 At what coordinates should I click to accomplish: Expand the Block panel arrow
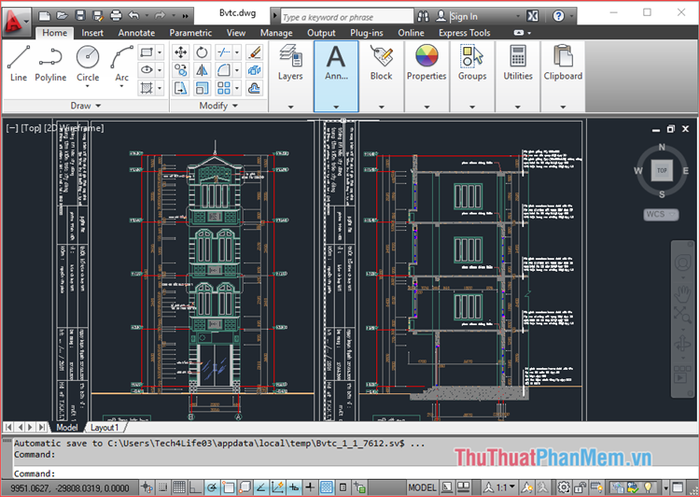pos(381,107)
